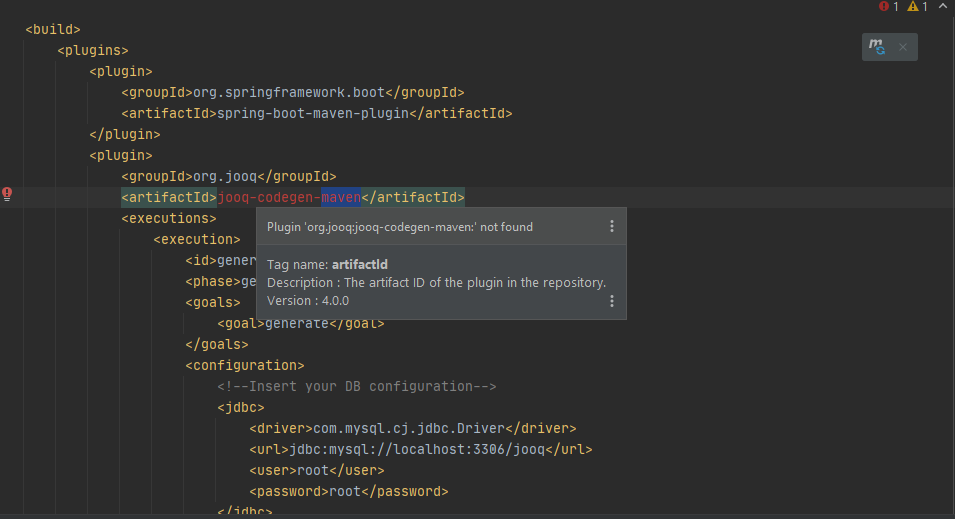Click 'Insert your DB configuration' comment
The height and width of the screenshot is (519, 955).
pyautogui.click(x=357, y=386)
